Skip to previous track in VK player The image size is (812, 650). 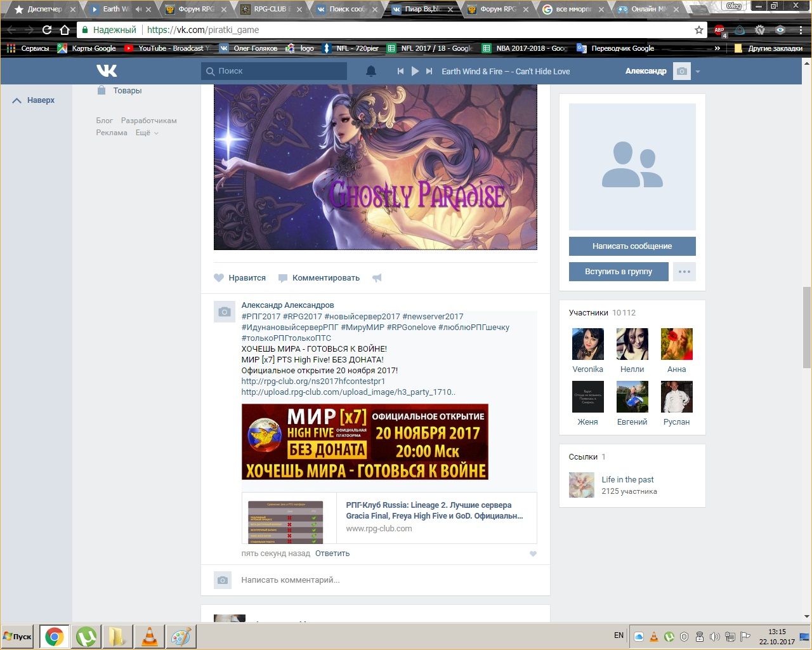pyautogui.click(x=400, y=71)
